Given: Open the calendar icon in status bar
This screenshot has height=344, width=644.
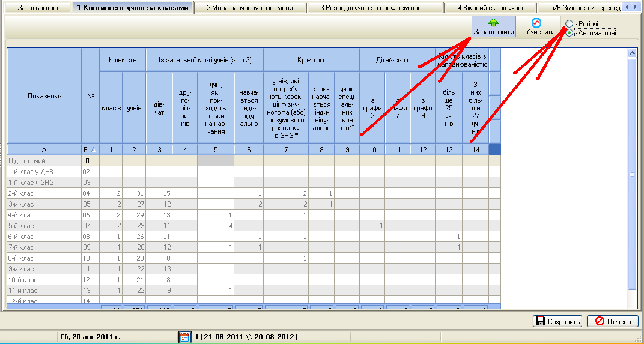Looking at the screenshot, I should click(x=184, y=337).
